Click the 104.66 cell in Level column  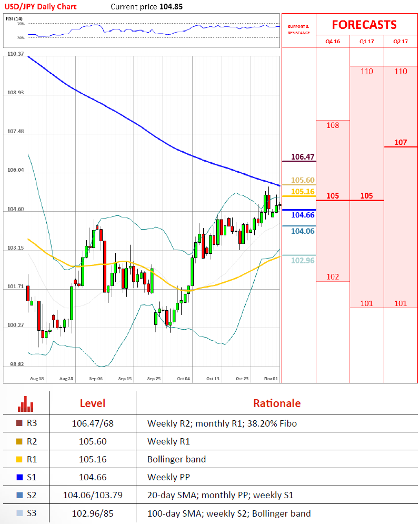[x=93, y=477]
